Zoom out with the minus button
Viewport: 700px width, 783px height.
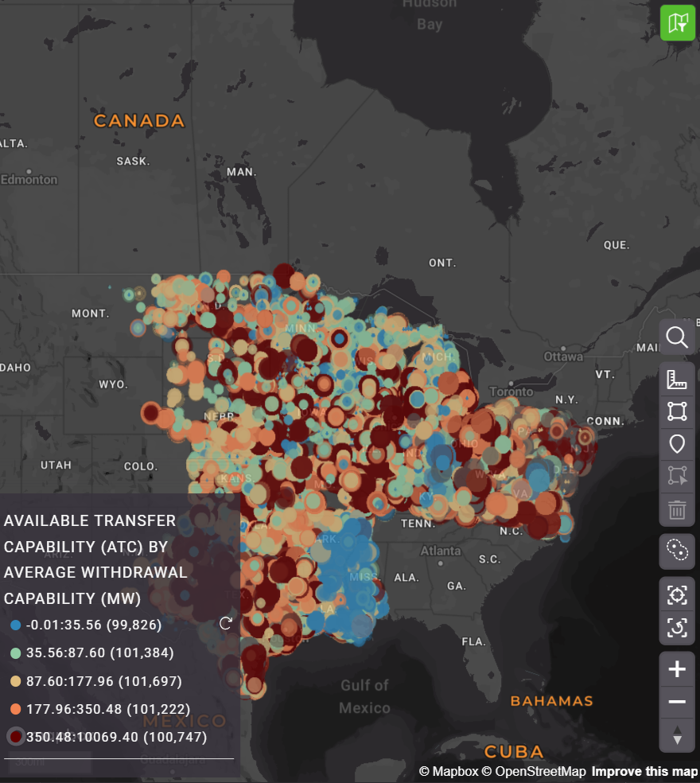point(677,702)
